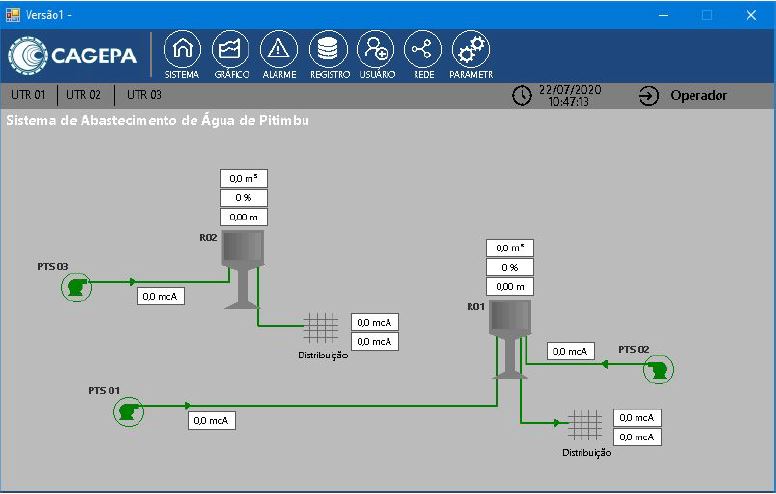This screenshot has width=776, height=494.
Task: Click the Operador user label
Action: [698, 96]
